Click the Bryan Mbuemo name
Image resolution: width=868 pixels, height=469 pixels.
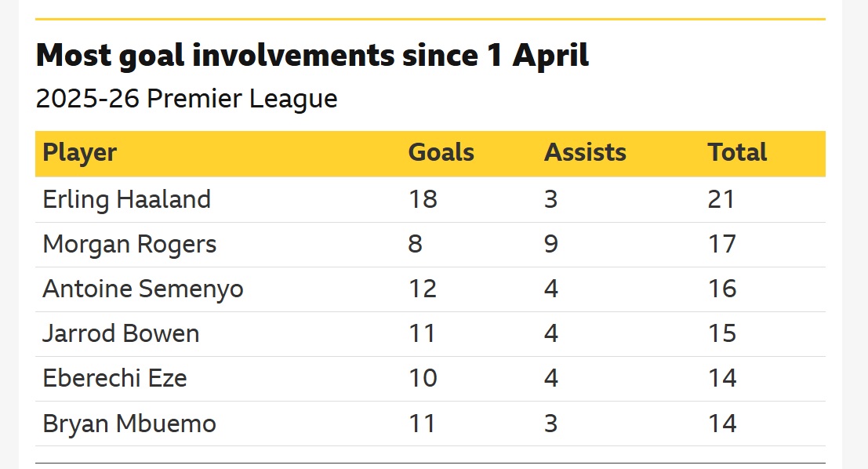click(129, 424)
